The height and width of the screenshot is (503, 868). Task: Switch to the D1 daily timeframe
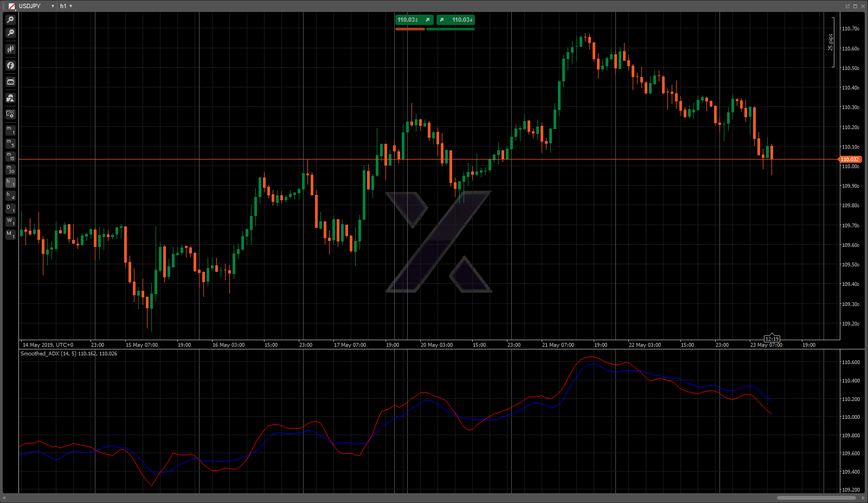point(10,208)
